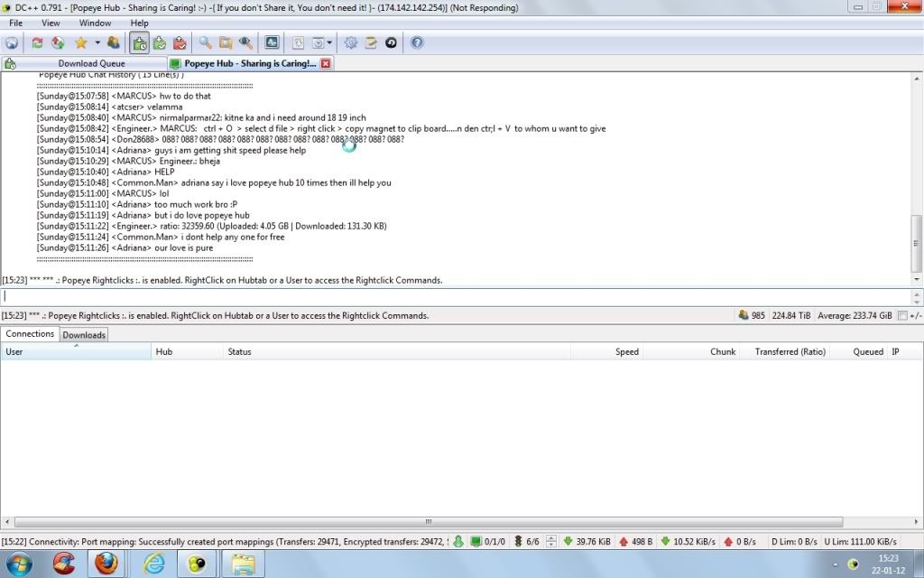
Task: Click in the chat message input field
Action: click(x=456, y=296)
